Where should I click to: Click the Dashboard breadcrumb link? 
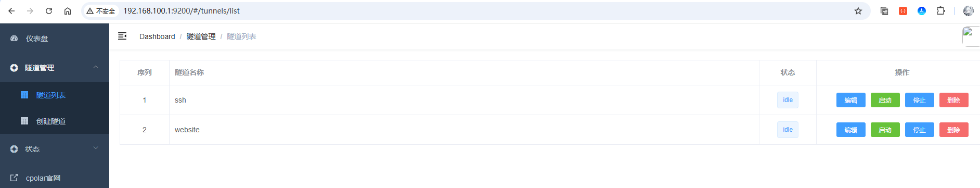(x=157, y=36)
